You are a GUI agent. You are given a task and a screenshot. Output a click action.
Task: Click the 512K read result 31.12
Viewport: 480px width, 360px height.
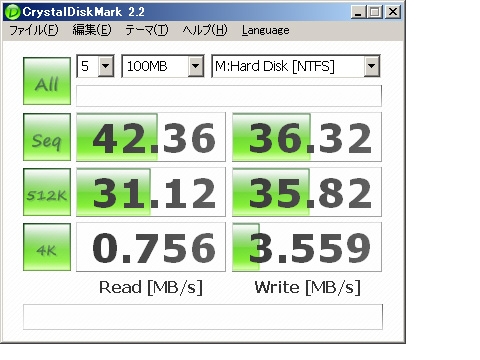click(x=151, y=192)
